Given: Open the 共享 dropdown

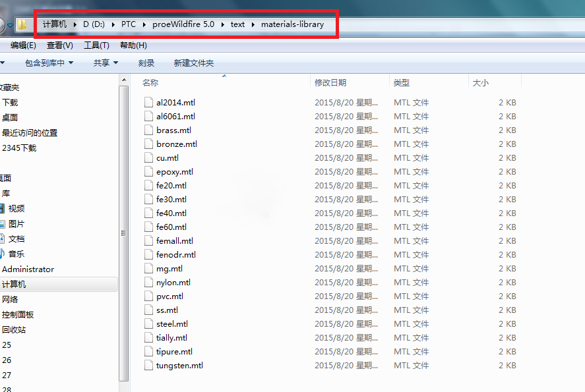Looking at the screenshot, I should tap(106, 63).
